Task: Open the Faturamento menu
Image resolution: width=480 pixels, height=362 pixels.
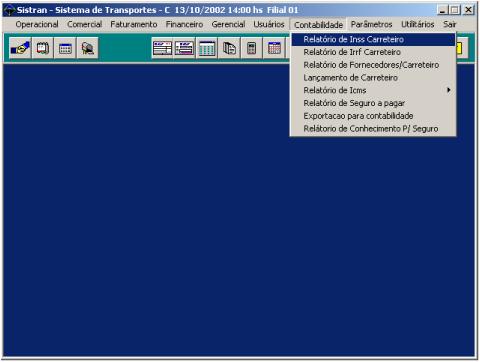Action: (134, 24)
